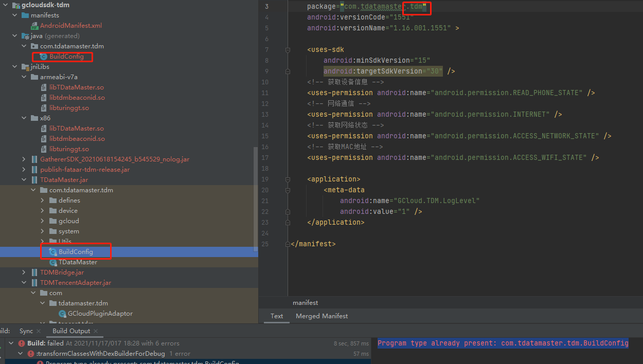Collapse transformClassesWithDexBuilderForDebug node arrow
Screen dimensions: 643x364
pos(21,354)
